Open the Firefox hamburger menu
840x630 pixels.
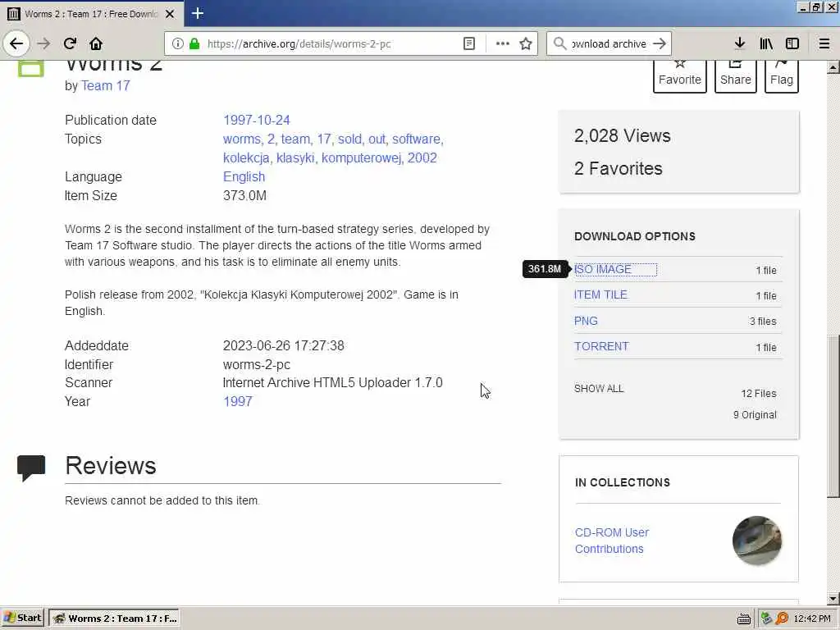coord(824,43)
